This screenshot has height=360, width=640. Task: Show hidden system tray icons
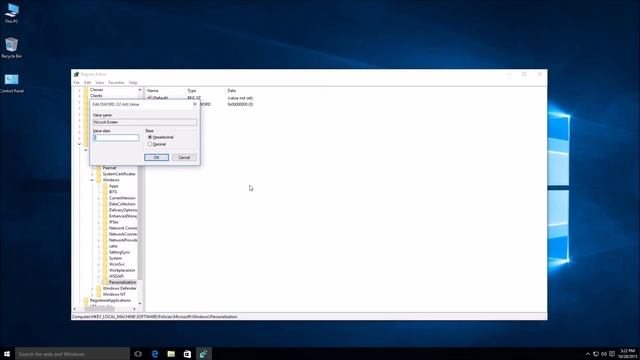tap(588, 354)
